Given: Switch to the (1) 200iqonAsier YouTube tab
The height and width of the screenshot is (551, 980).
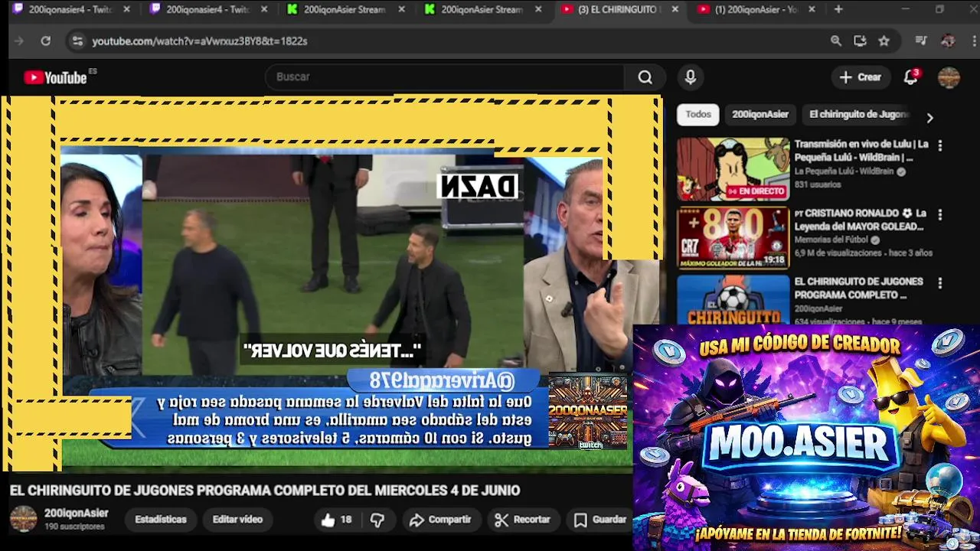Looking at the screenshot, I should click(756, 9).
